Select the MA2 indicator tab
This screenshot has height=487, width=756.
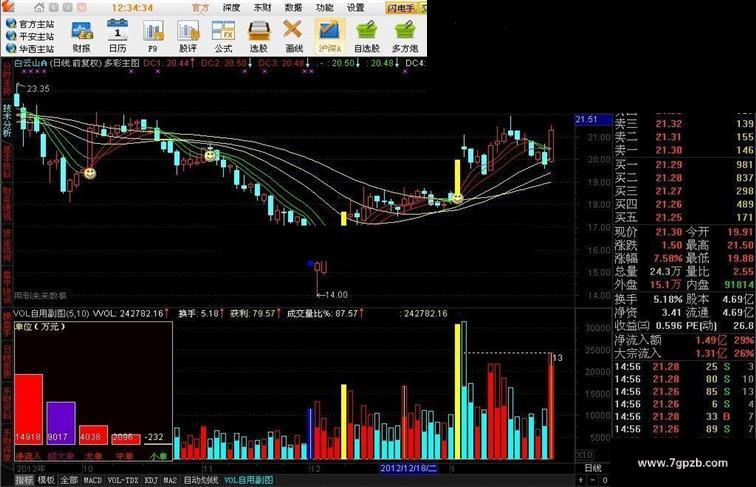pos(170,480)
